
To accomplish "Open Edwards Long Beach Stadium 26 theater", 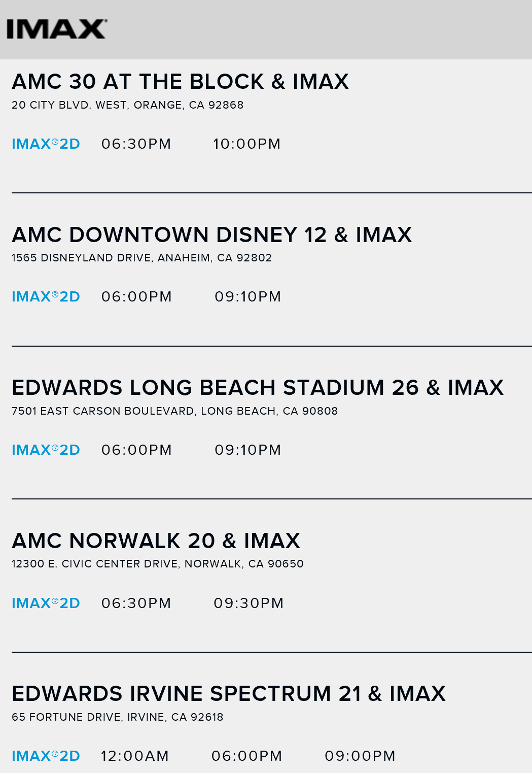I will (258, 388).
